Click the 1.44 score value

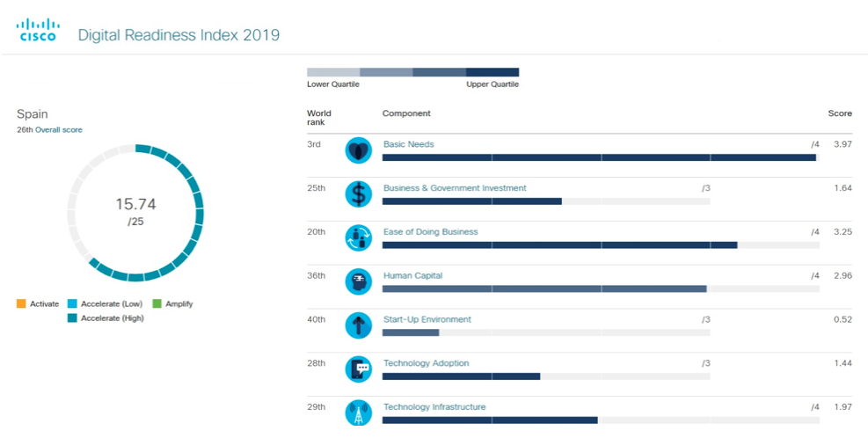842,362
